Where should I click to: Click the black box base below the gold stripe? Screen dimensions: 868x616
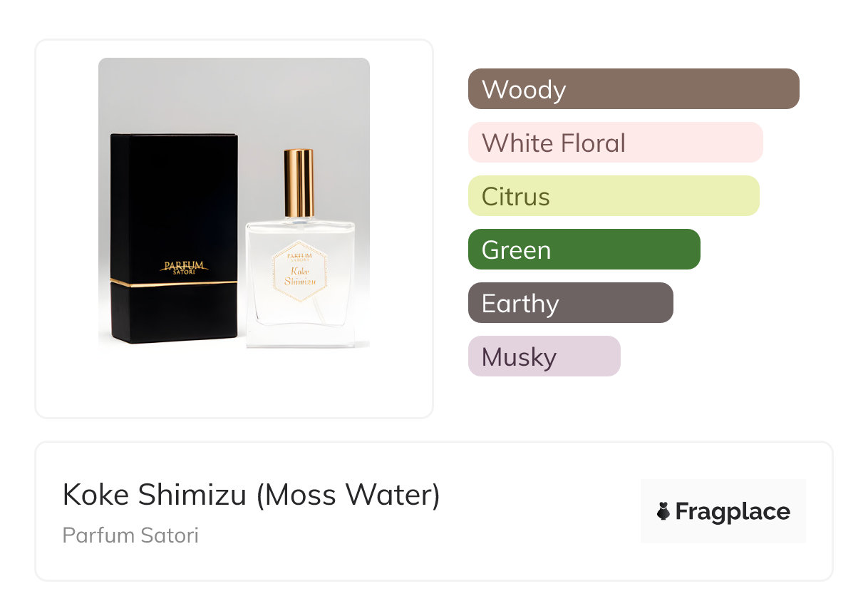tap(174, 314)
